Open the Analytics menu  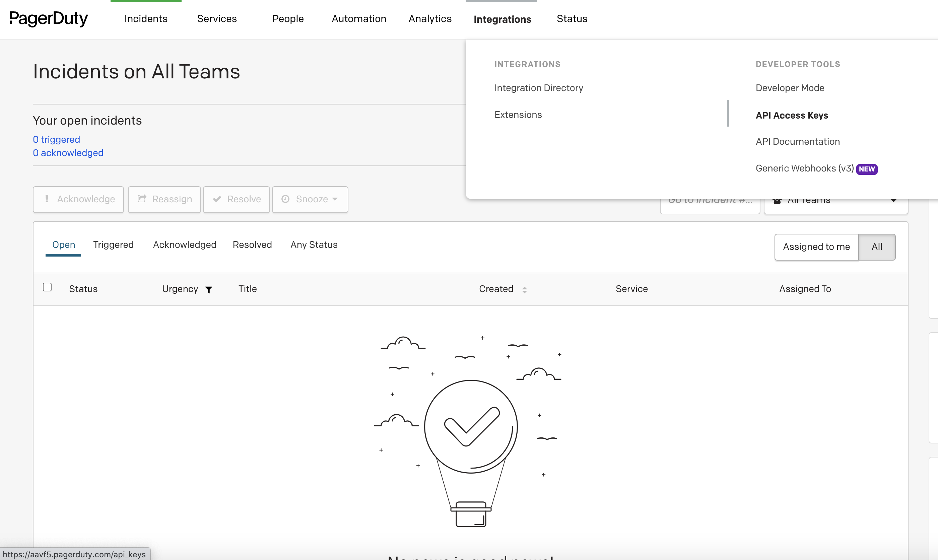click(x=430, y=18)
